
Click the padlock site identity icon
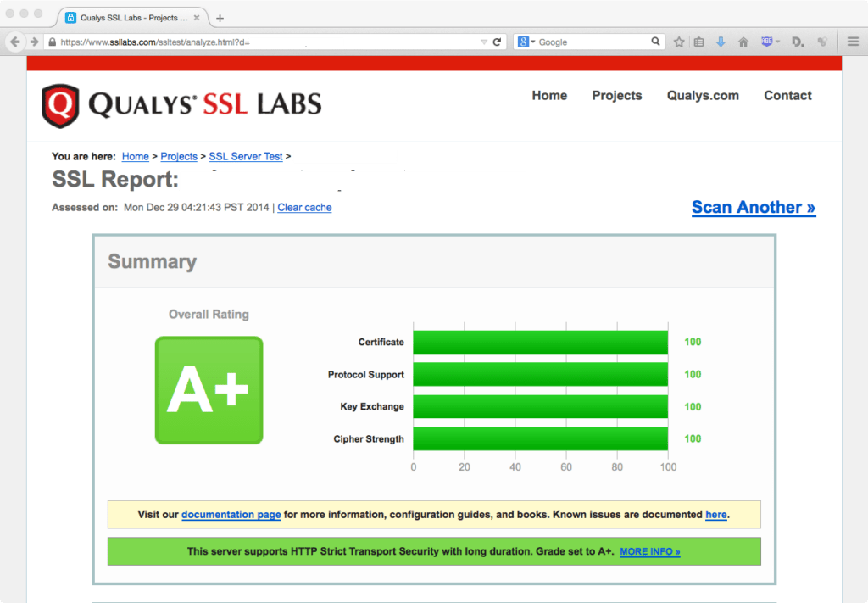(x=53, y=42)
